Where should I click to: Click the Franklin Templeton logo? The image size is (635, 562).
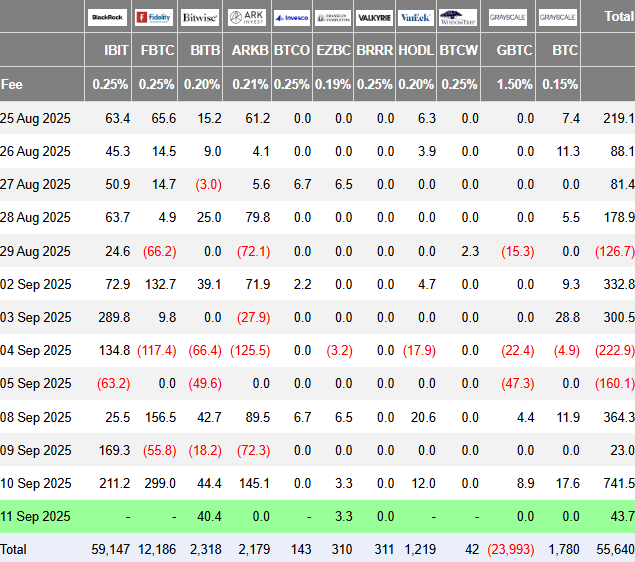click(333, 17)
